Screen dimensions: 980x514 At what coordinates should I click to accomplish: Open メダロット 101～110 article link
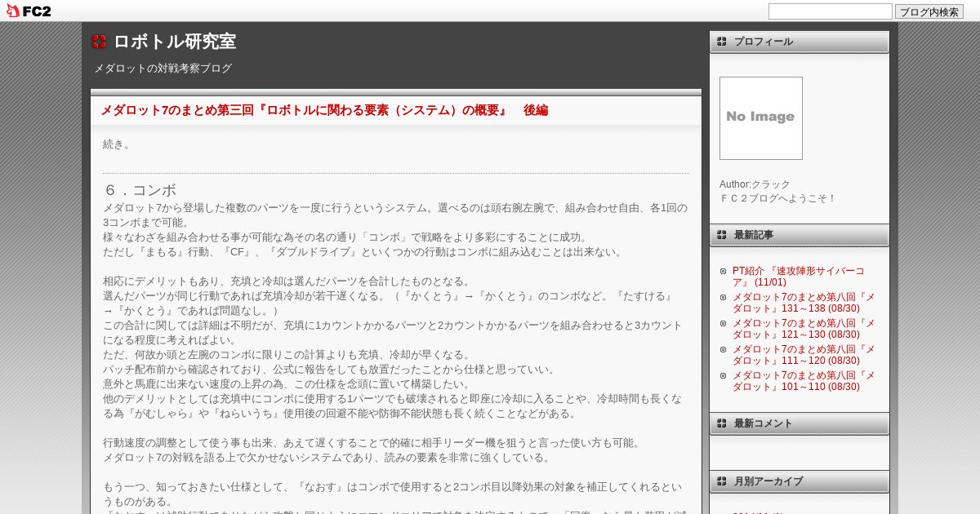coord(804,381)
